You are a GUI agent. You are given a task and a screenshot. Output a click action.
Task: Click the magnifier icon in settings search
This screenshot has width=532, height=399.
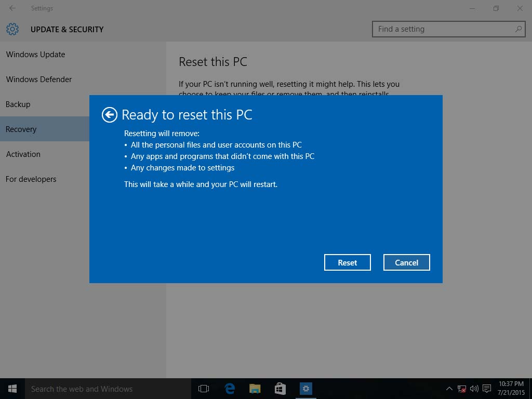click(518, 29)
